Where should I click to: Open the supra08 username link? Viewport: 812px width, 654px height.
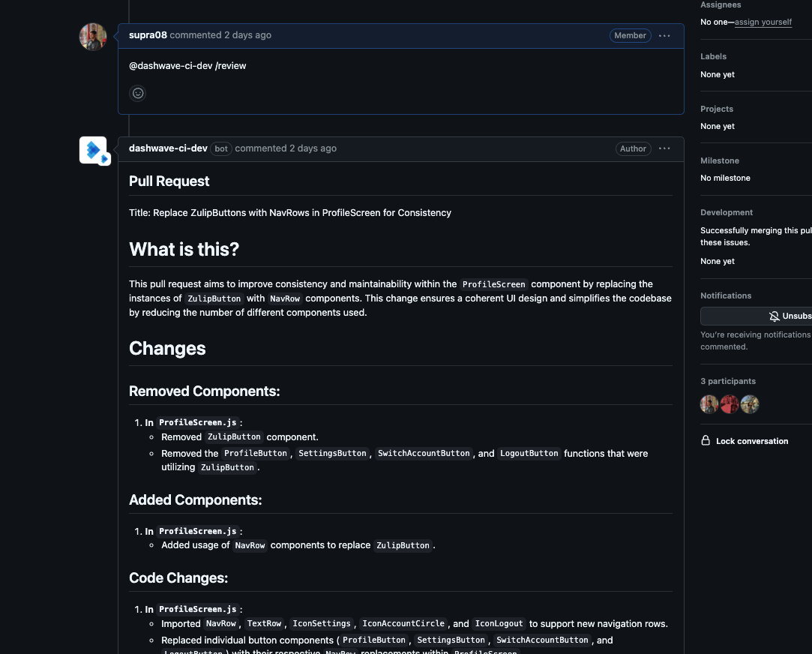[x=148, y=35]
